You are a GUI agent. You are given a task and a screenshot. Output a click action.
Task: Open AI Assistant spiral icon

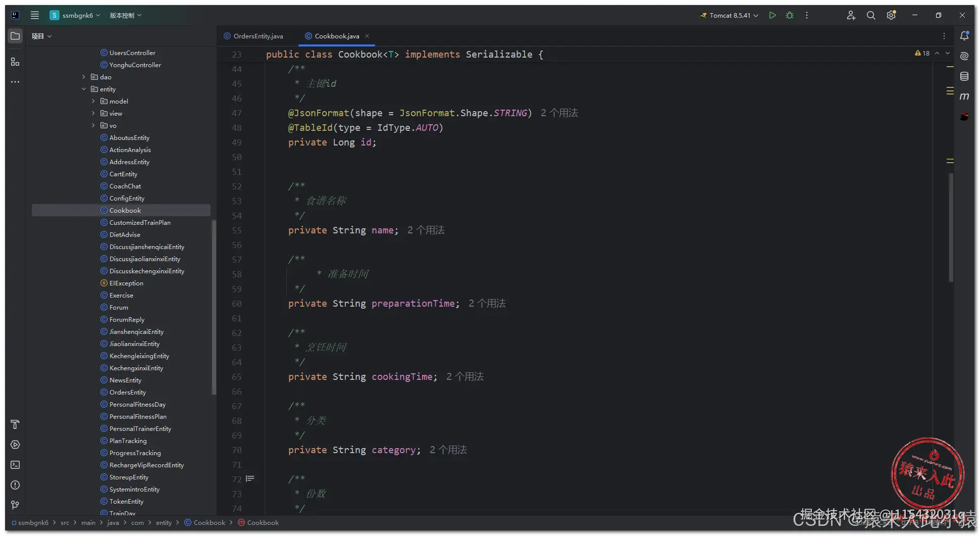pyautogui.click(x=964, y=56)
